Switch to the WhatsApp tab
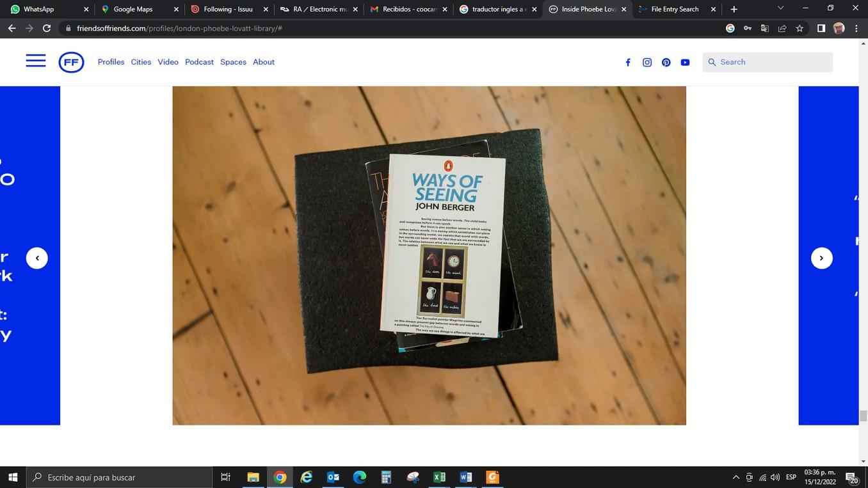Image resolution: width=868 pixels, height=488 pixels. point(47,9)
